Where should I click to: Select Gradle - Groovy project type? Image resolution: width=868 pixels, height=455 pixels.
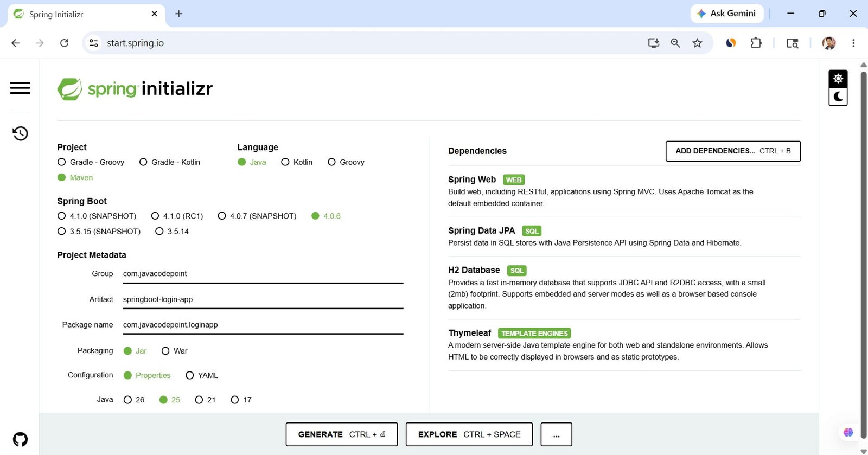[91, 162]
